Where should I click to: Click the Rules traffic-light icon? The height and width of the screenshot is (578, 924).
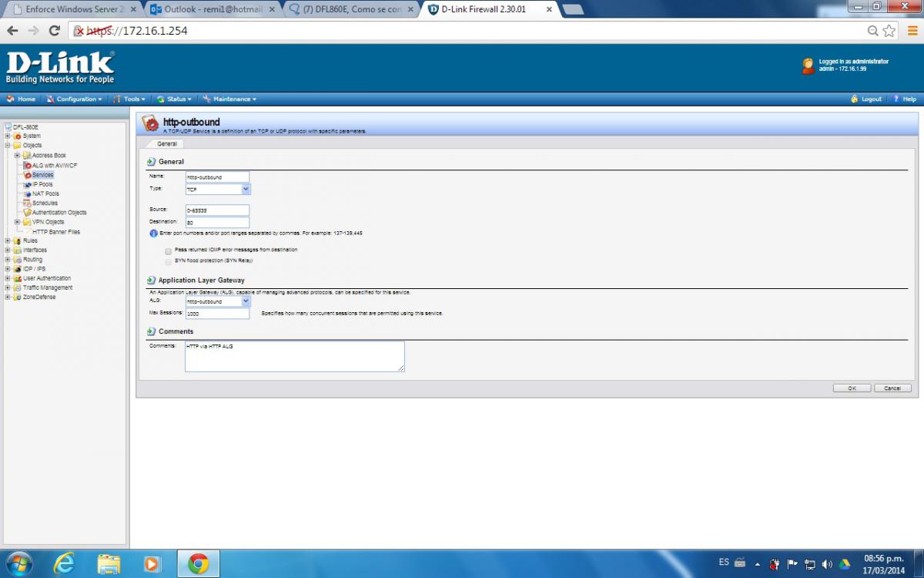[x=18, y=240]
